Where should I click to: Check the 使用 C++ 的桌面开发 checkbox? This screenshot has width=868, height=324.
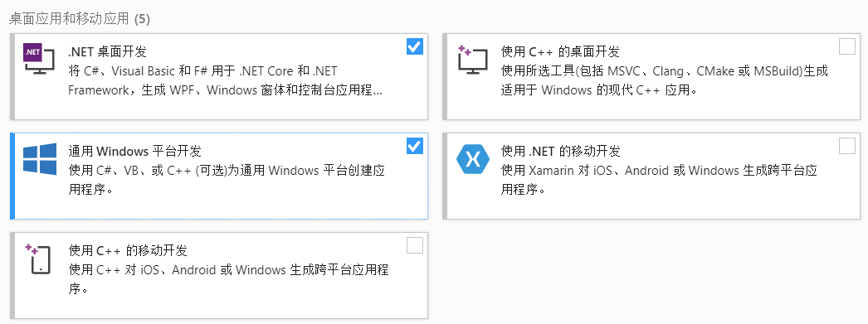tap(847, 46)
